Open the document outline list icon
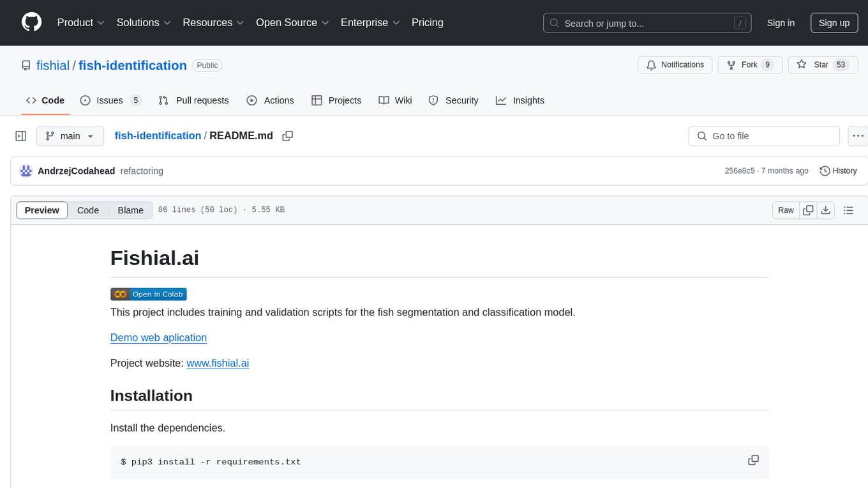 848,210
